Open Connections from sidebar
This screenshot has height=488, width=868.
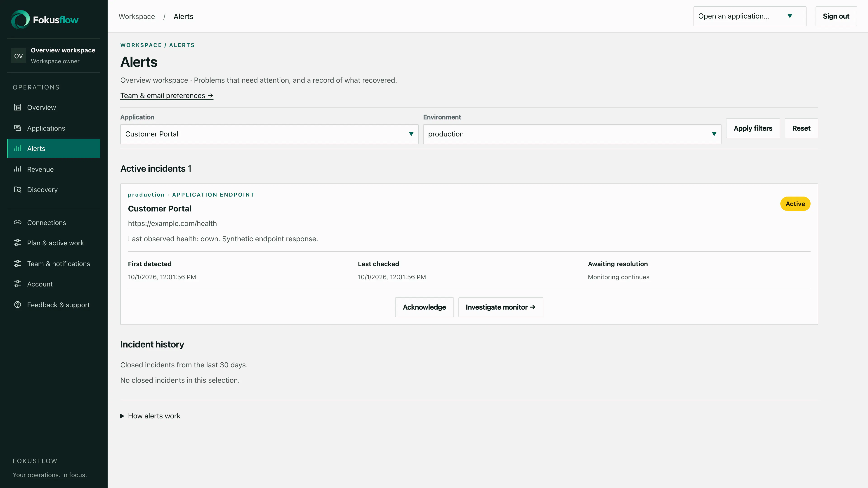pos(54,223)
